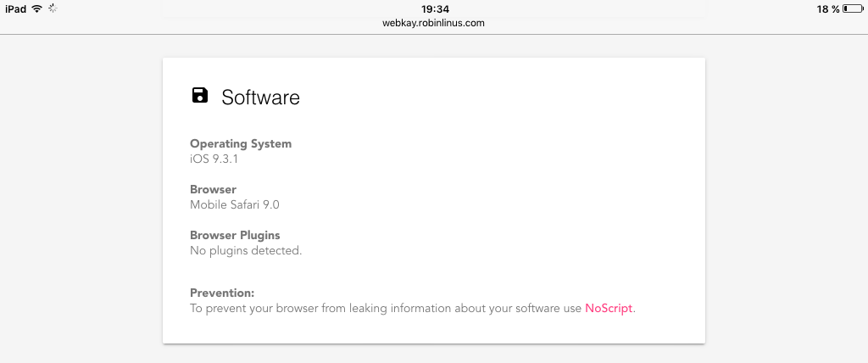
Task: Tap the battery icon in status bar
Action: (853, 8)
